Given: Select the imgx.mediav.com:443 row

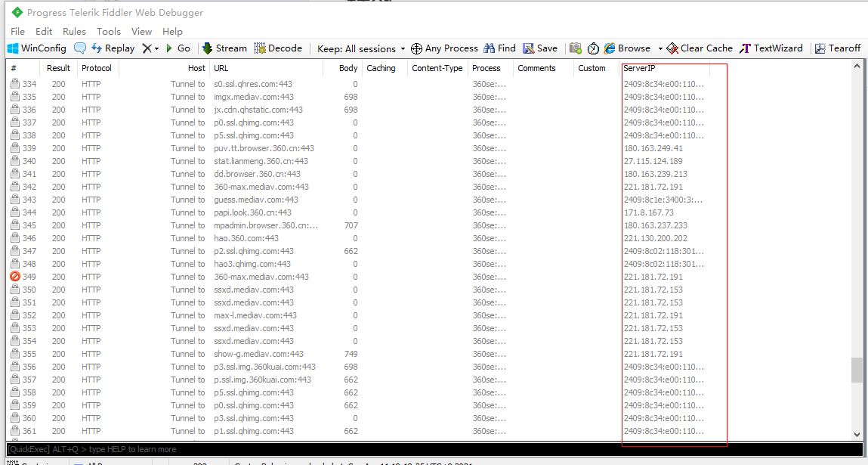Looking at the screenshot, I should pyautogui.click(x=357, y=97).
